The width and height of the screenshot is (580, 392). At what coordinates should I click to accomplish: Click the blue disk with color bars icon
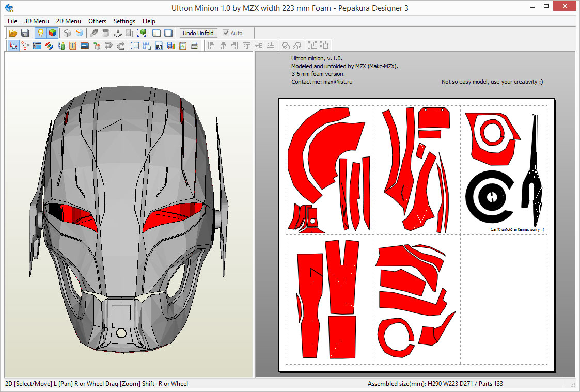click(x=171, y=45)
